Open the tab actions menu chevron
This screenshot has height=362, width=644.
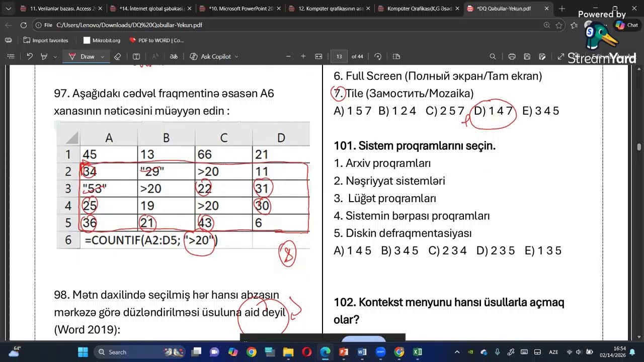[x=8, y=9]
